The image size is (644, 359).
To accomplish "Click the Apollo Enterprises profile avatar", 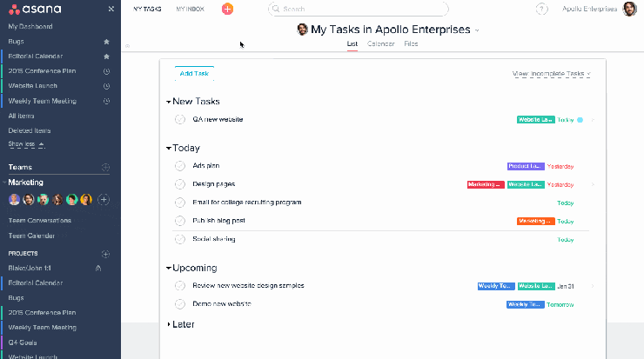I will (x=630, y=9).
